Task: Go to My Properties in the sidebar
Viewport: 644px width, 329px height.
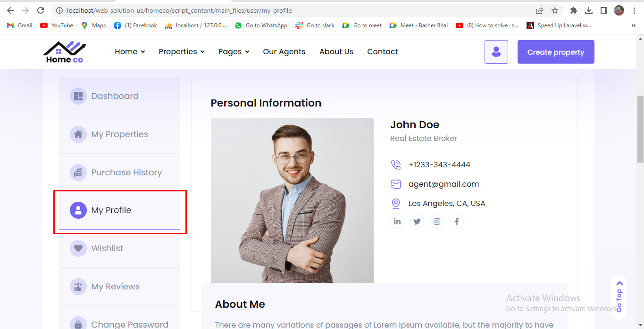Action: click(x=119, y=134)
